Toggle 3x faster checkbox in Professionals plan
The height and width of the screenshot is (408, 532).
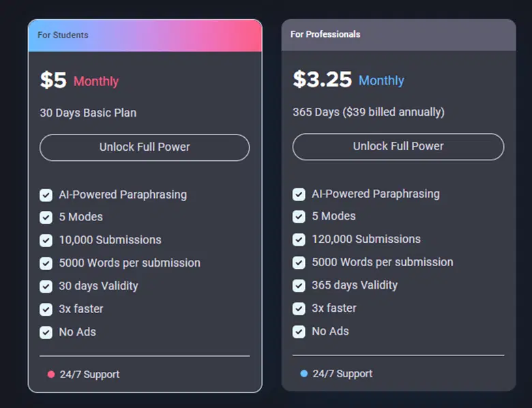click(299, 308)
